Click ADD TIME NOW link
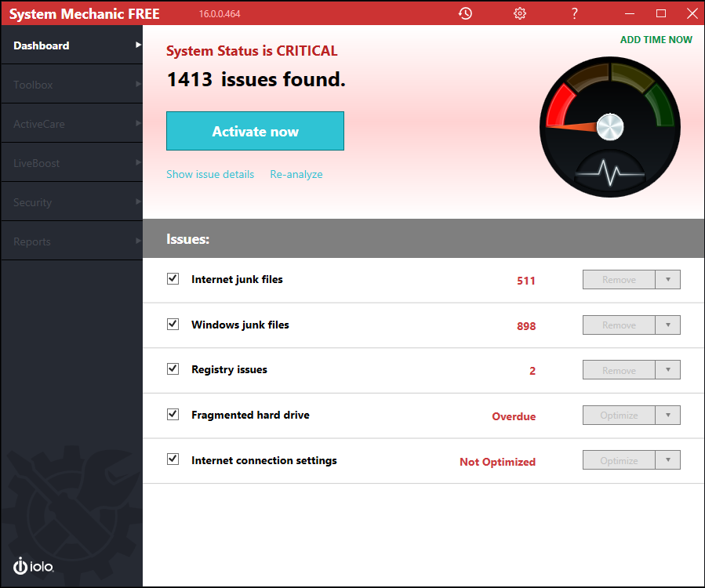 pyautogui.click(x=656, y=39)
